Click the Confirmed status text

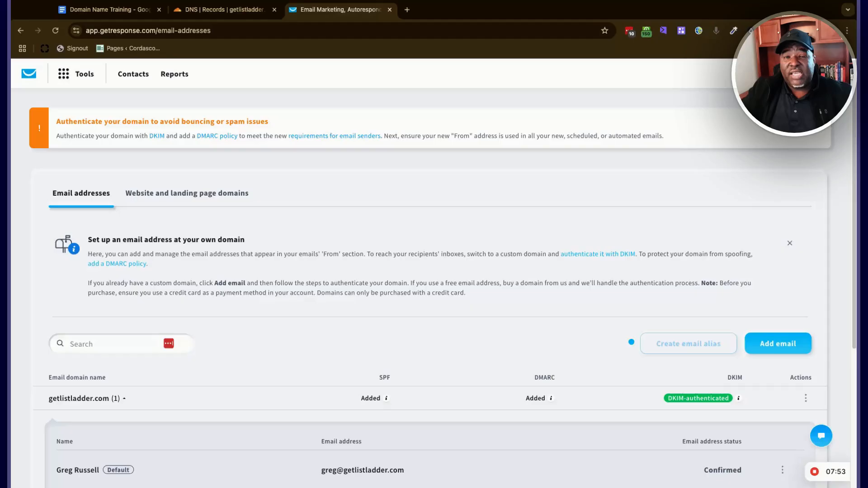[722, 470]
